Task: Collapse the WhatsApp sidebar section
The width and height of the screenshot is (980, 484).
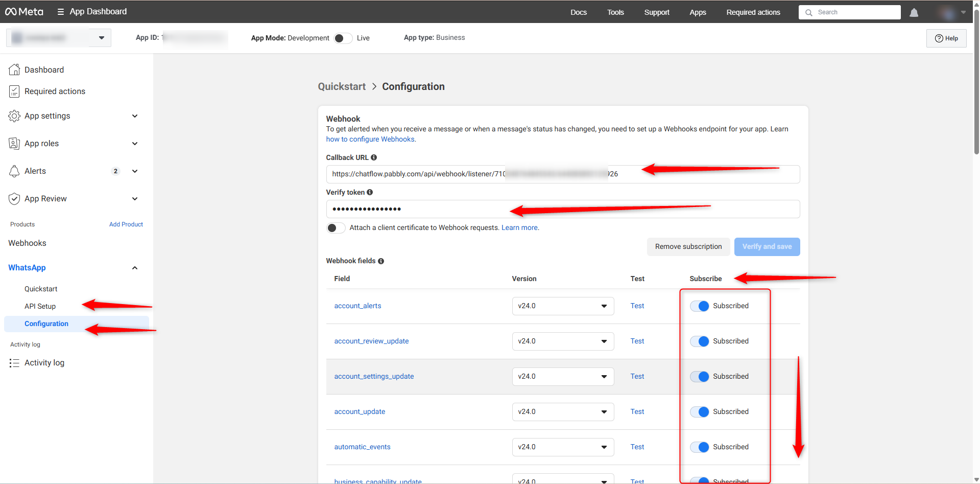Action: 135,268
